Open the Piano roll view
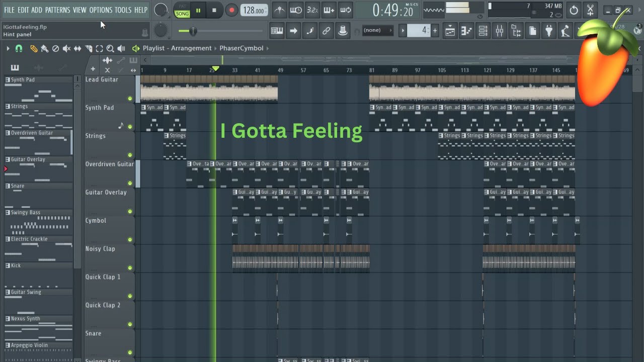This screenshot has width=644, height=362. click(x=466, y=31)
